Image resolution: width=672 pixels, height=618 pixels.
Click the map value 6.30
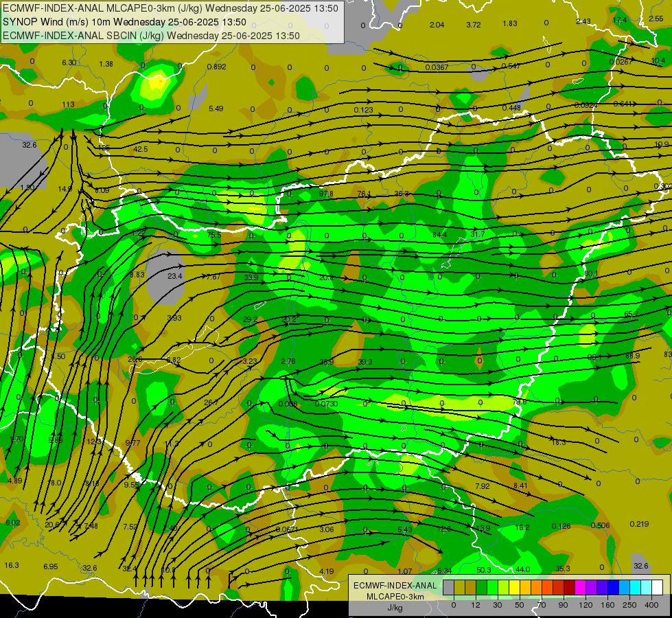coord(69,62)
